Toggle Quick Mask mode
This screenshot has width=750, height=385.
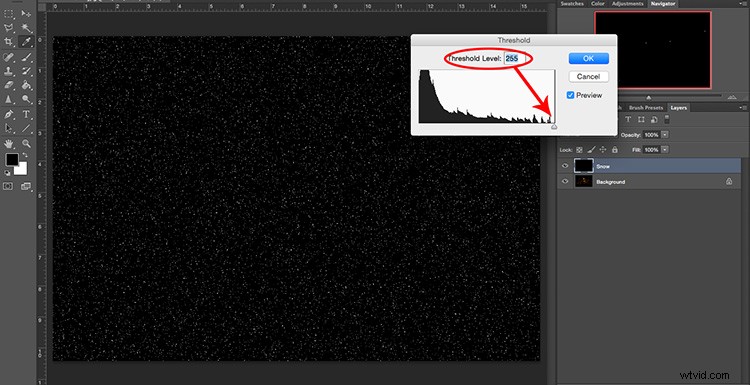(8, 186)
